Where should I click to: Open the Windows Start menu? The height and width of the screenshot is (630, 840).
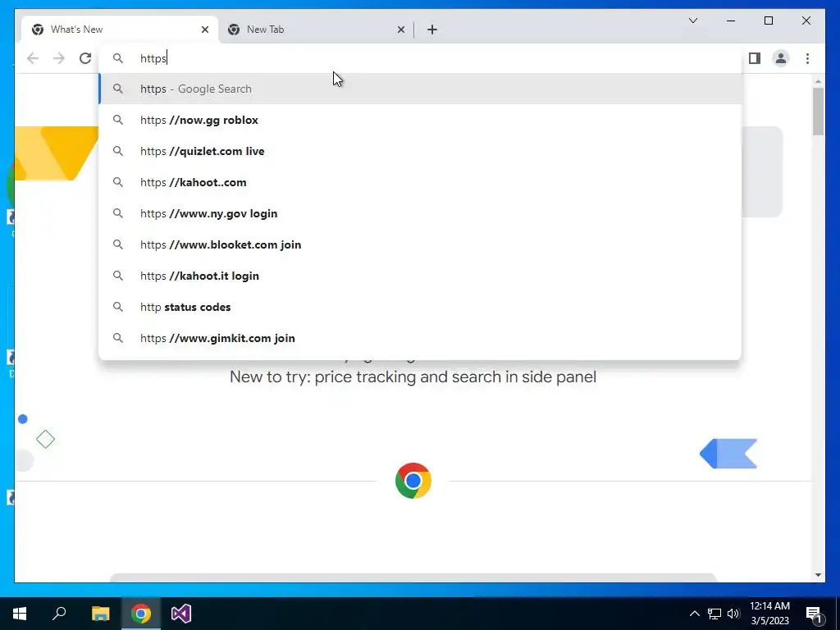(x=20, y=614)
